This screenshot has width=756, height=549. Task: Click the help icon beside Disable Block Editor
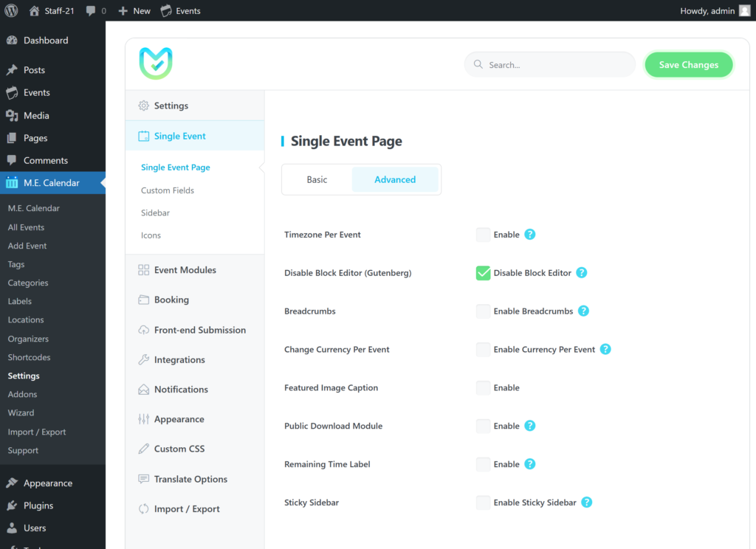(581, 273)
